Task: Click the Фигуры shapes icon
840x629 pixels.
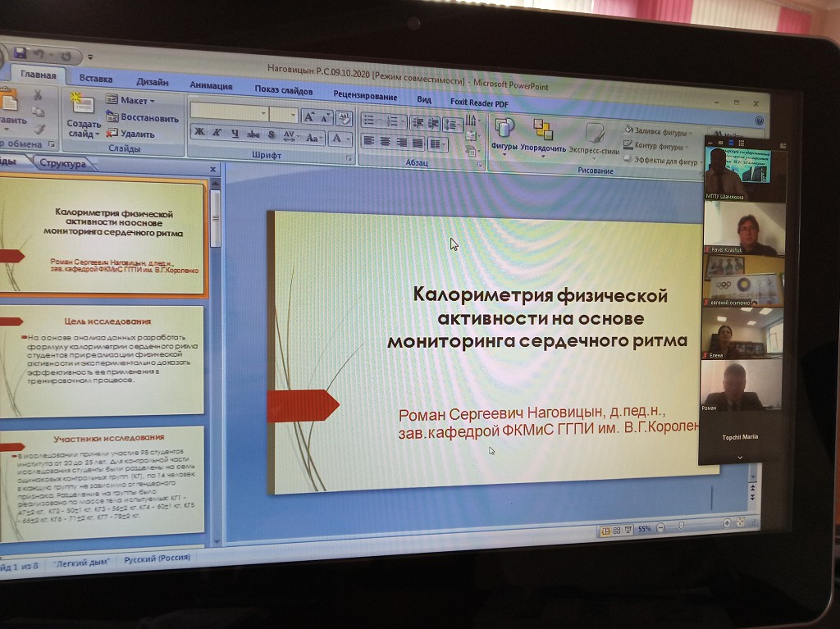Action: 504,129
